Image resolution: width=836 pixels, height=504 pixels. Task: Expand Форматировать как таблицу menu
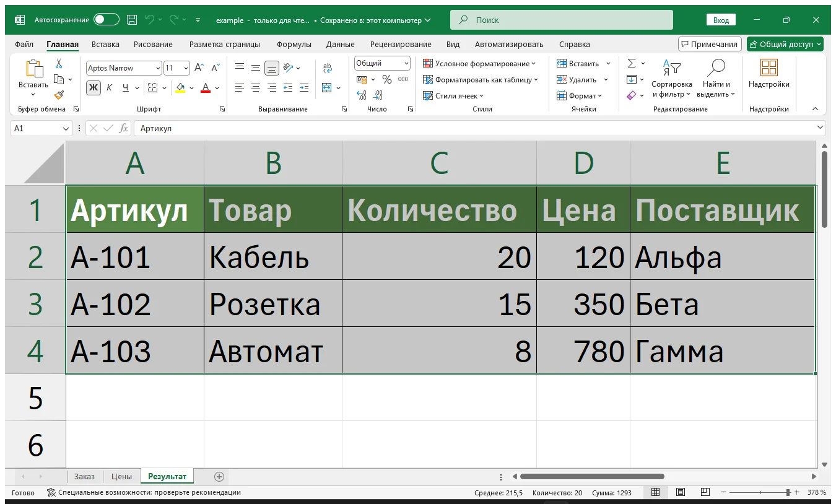coord(481,79)
